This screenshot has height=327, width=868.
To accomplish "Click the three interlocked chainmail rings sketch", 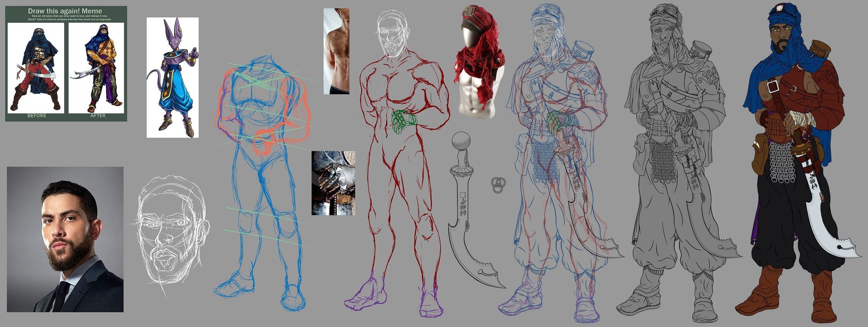I will coord(498,185).
